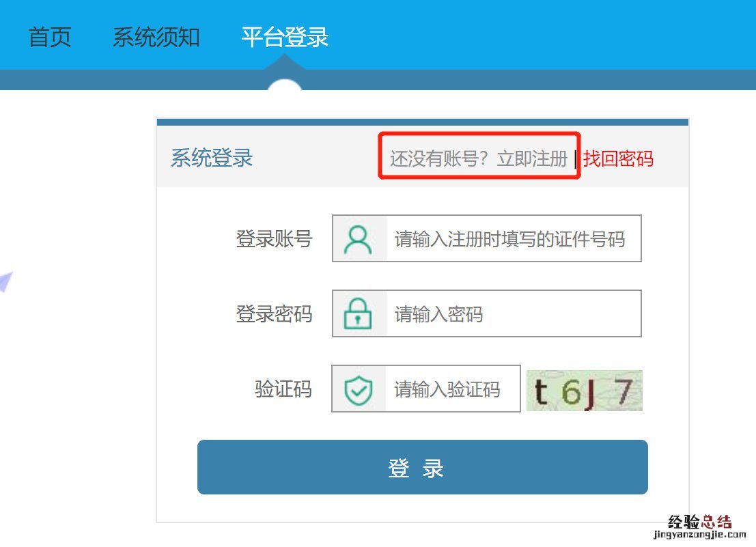This screenshot has height=547, width=756.
Task: Click the 登录账号 field label
Action: [274, 238]
